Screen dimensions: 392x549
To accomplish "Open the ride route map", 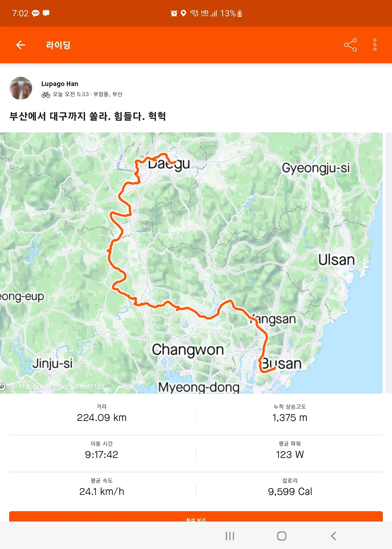I will [x=191, y=263].
